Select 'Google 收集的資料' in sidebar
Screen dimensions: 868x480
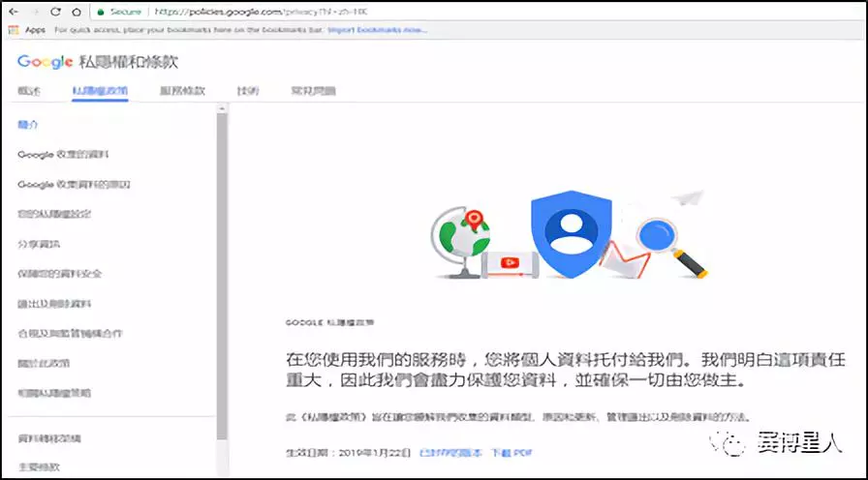click(x=63, y=154)
